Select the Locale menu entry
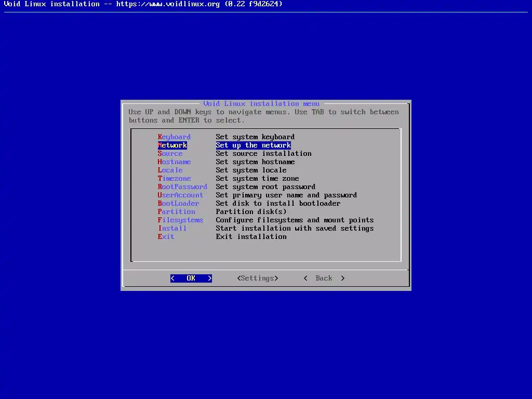The width and height of the screenshot is (532, 399). pyautogui.click(x=170, y=170)
